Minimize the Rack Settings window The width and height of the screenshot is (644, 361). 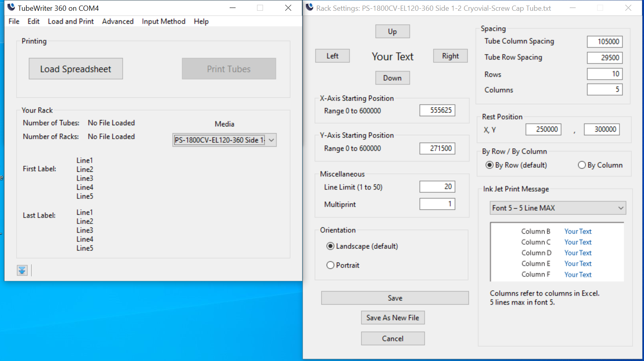[x=572, y=8]
